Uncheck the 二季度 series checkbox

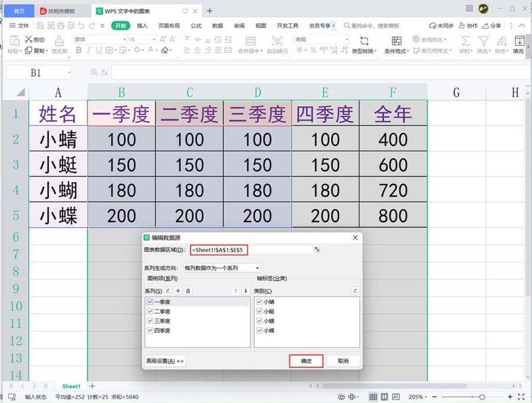[150, 311]
